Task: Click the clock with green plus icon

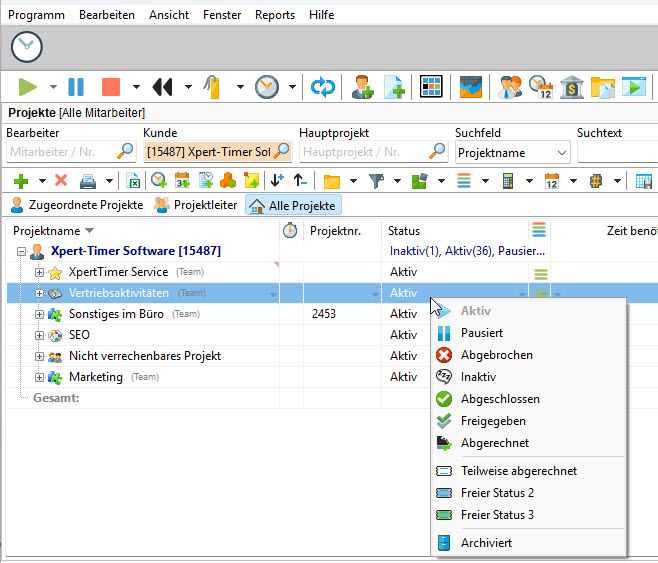Action: 159,181
